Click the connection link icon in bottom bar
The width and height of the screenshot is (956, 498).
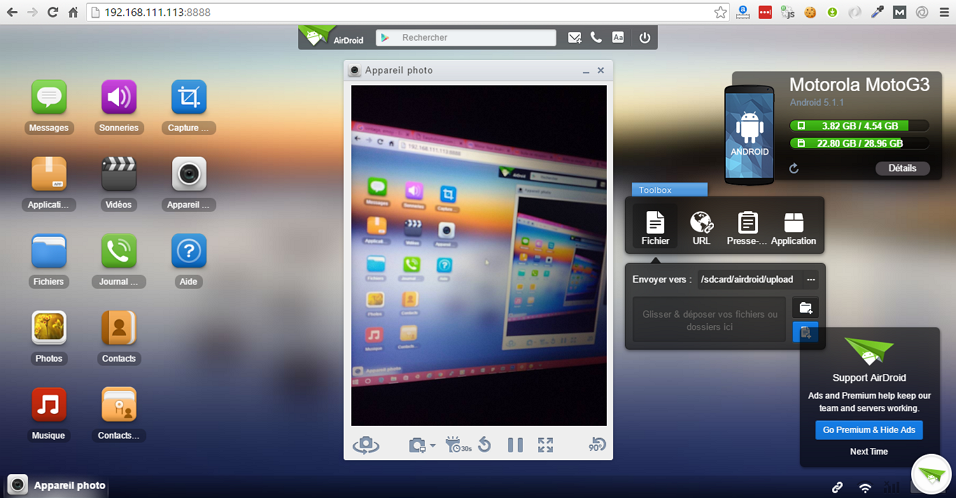pos(838,487)
